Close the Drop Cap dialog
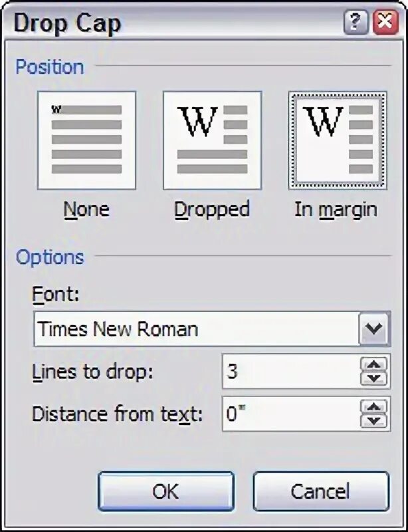The width and height of the screenshot is (408, 532). [385, 23]
